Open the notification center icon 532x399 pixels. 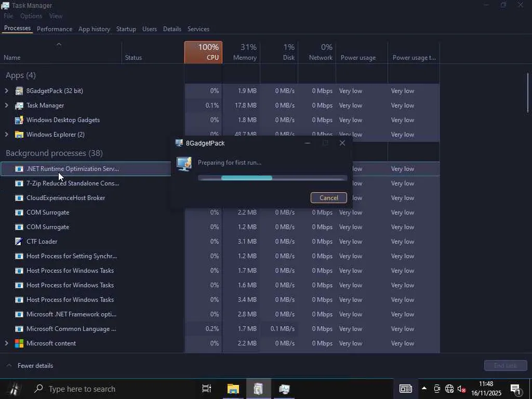pos(516,389)
